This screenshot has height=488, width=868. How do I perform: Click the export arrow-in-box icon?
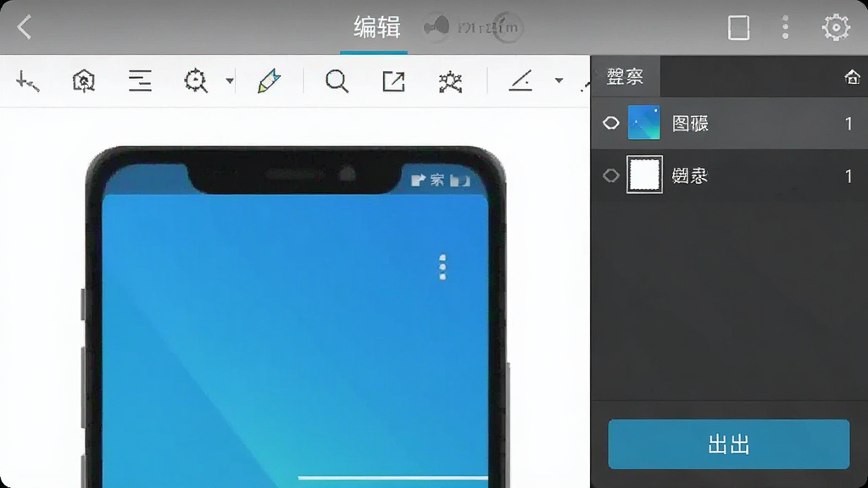[393, 81]
